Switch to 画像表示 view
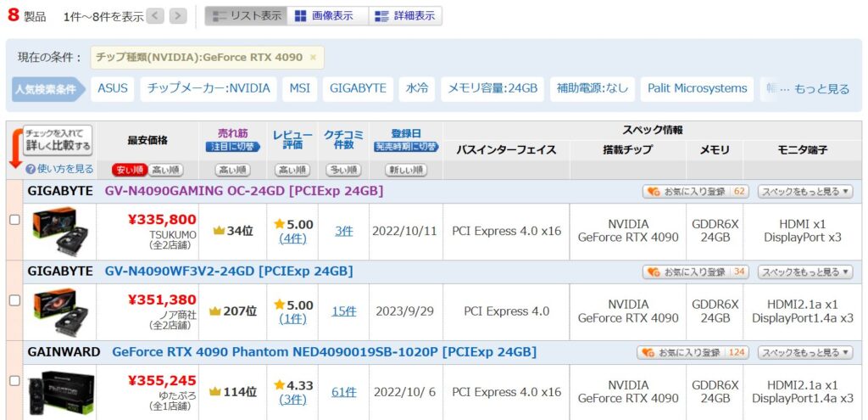 328,16
